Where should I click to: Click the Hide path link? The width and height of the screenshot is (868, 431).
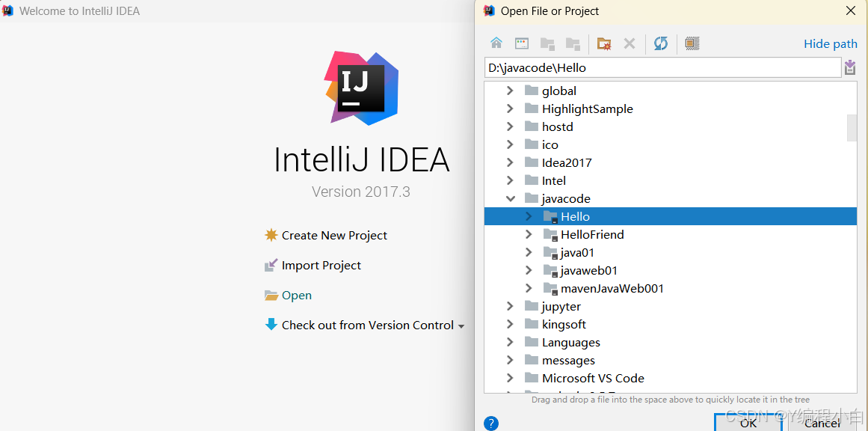click(831, 43)
